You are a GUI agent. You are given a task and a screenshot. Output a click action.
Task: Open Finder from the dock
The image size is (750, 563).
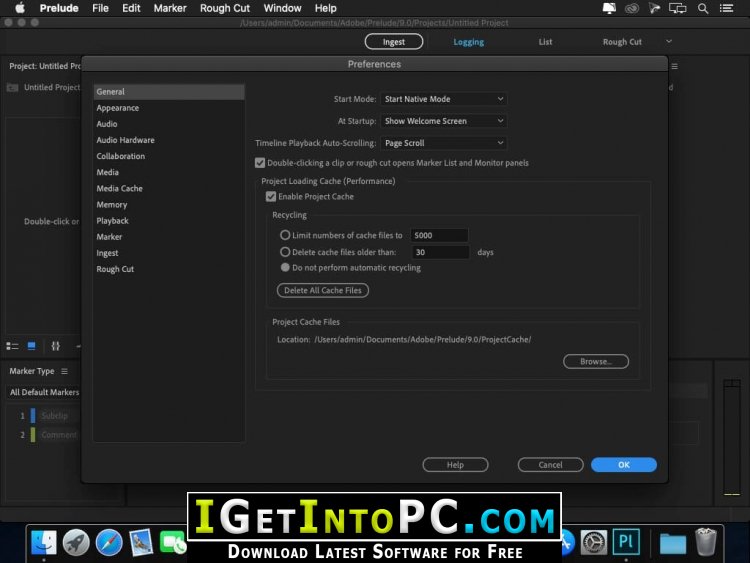click(44, 542)
